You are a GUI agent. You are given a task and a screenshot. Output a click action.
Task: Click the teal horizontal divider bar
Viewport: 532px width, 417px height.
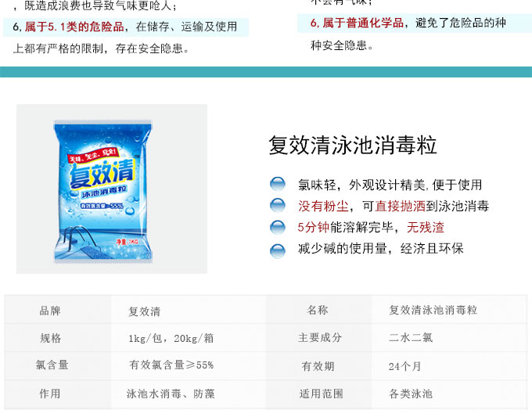pos(266,72)
